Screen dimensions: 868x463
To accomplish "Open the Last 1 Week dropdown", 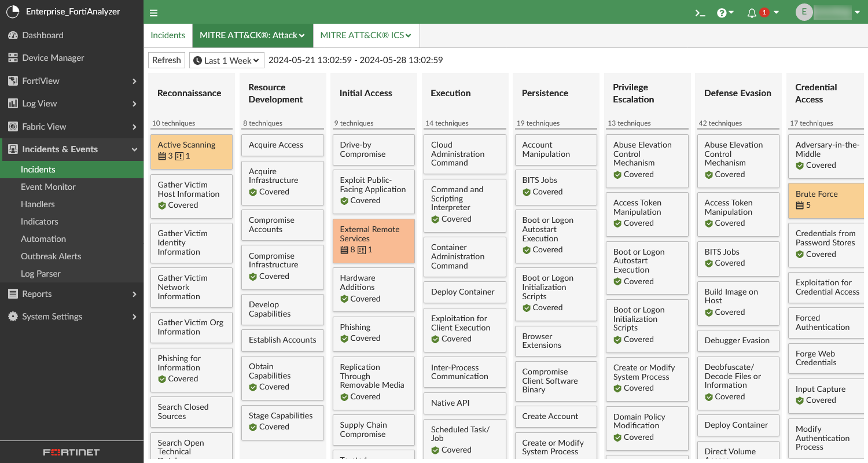I will click(x=226, y=60).
